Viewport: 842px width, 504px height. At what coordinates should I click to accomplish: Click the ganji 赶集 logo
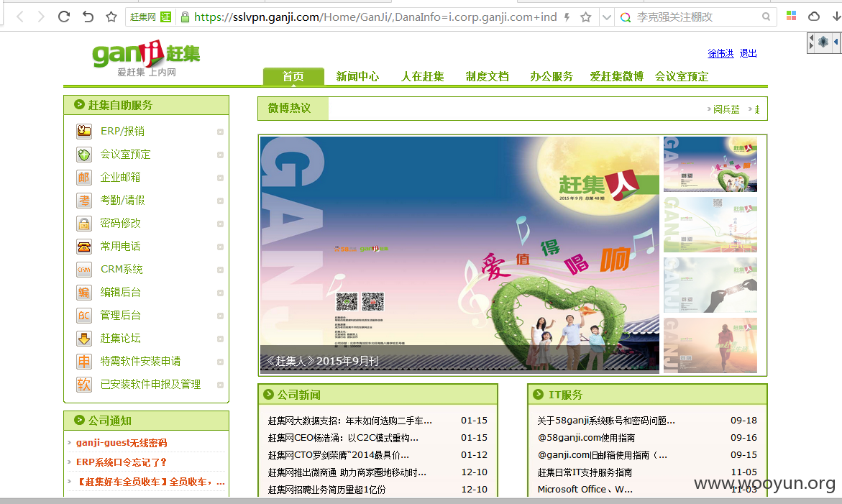click(x=146, y=58)
